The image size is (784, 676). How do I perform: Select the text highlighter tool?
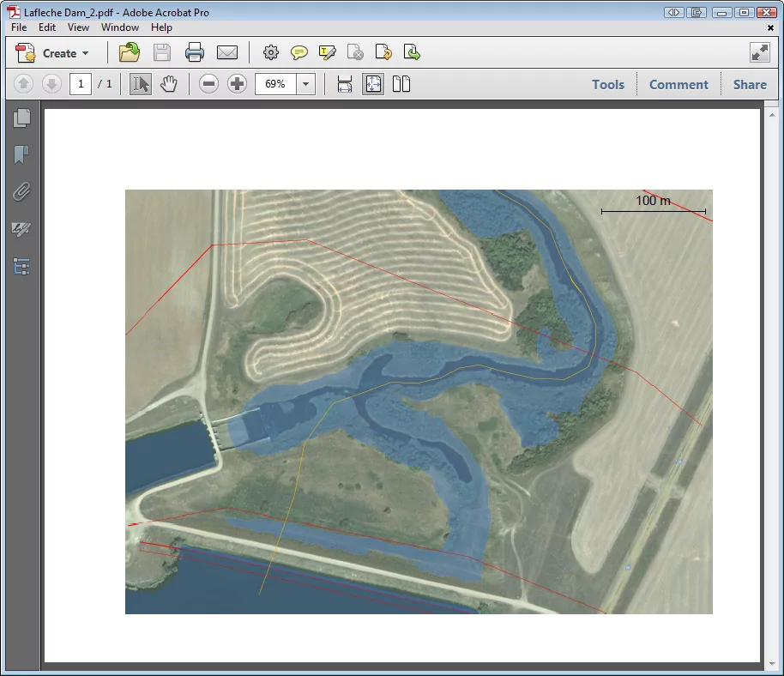coord(327,52)
